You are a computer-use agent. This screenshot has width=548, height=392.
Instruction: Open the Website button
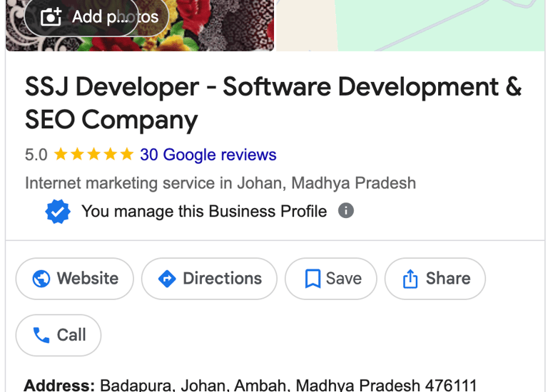(74, 279)
